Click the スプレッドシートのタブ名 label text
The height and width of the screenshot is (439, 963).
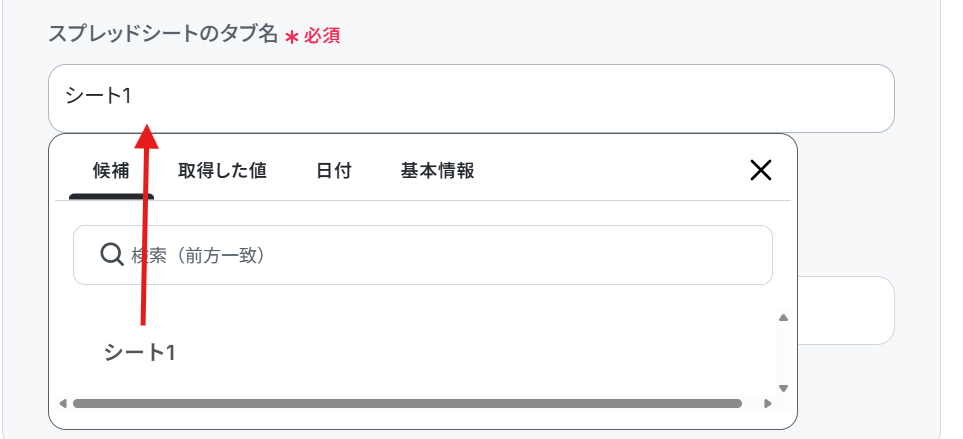pos(162,34)
